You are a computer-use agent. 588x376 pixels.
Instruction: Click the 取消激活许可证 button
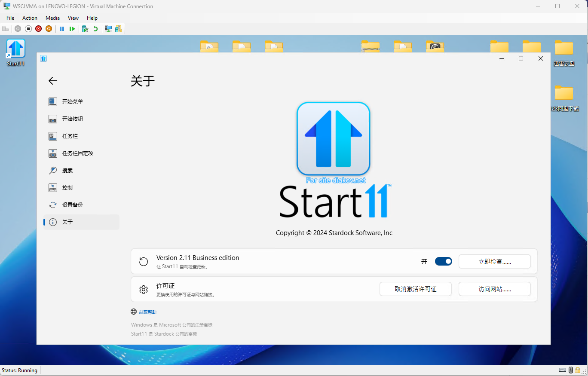tap(415, 289)
